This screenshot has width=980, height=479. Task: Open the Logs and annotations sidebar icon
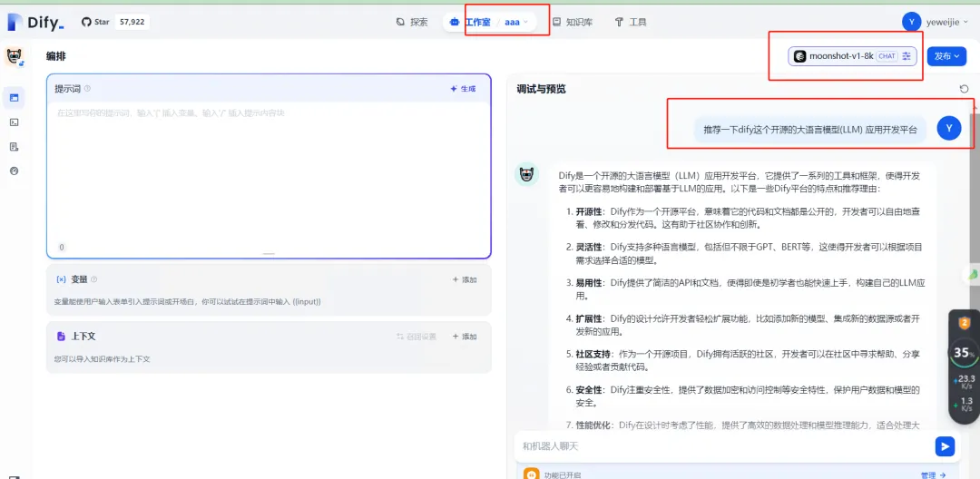15,146
